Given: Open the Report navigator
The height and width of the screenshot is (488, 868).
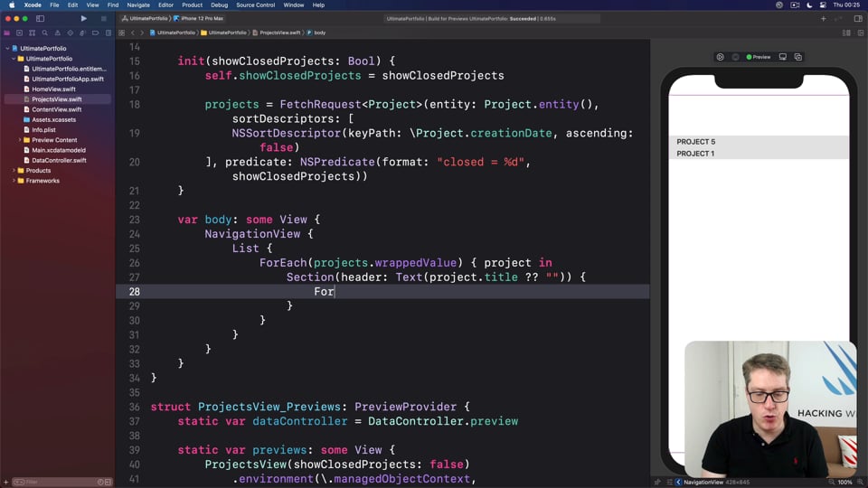Looking at the screenshot, I should click(x=108, y=33).
